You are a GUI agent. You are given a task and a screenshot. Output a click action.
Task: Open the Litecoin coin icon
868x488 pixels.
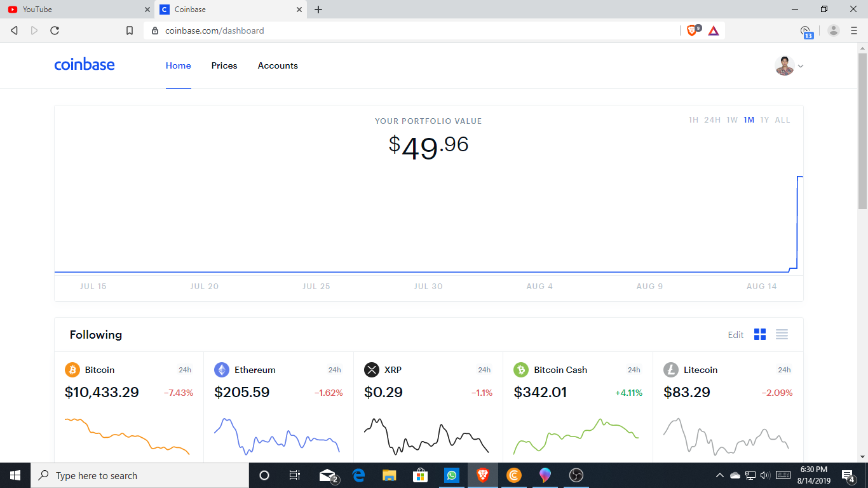point(671,370)
